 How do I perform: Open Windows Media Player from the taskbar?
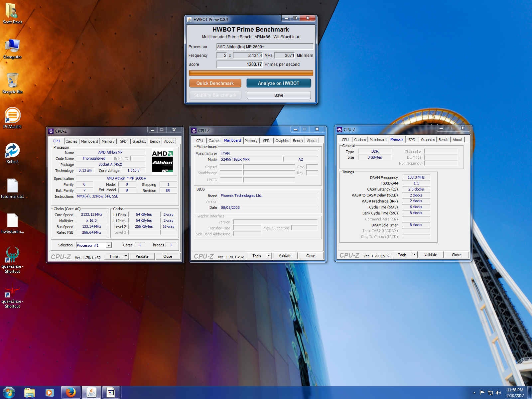pos(50,393)
